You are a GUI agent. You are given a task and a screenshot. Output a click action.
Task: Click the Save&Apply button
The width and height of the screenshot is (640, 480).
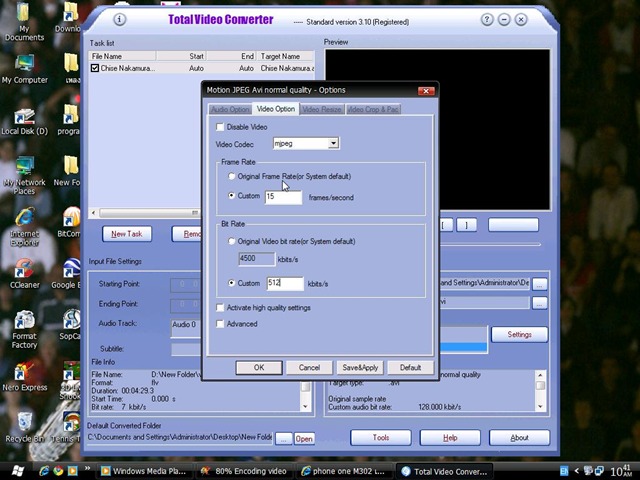pyautogui.click(x=360, y=367)
